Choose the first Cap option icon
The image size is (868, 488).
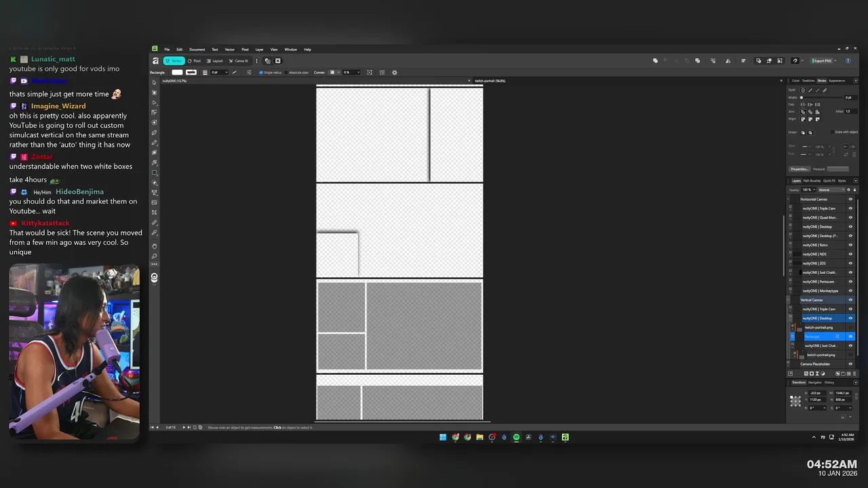[x=803, y=104]
